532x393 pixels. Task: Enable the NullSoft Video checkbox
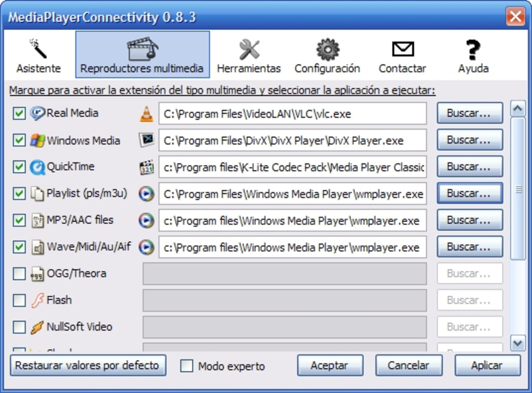19,327
